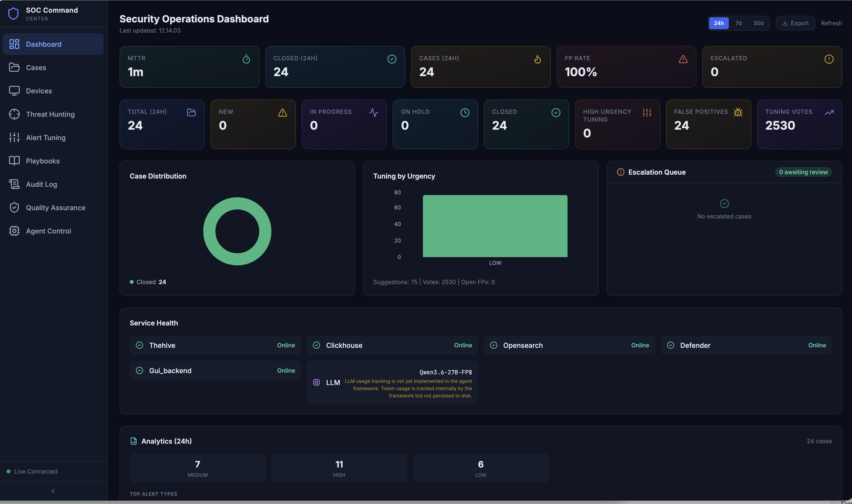Click the New card warning icon
The height and width of the screenshot is (504, 852).
point(282,112)
